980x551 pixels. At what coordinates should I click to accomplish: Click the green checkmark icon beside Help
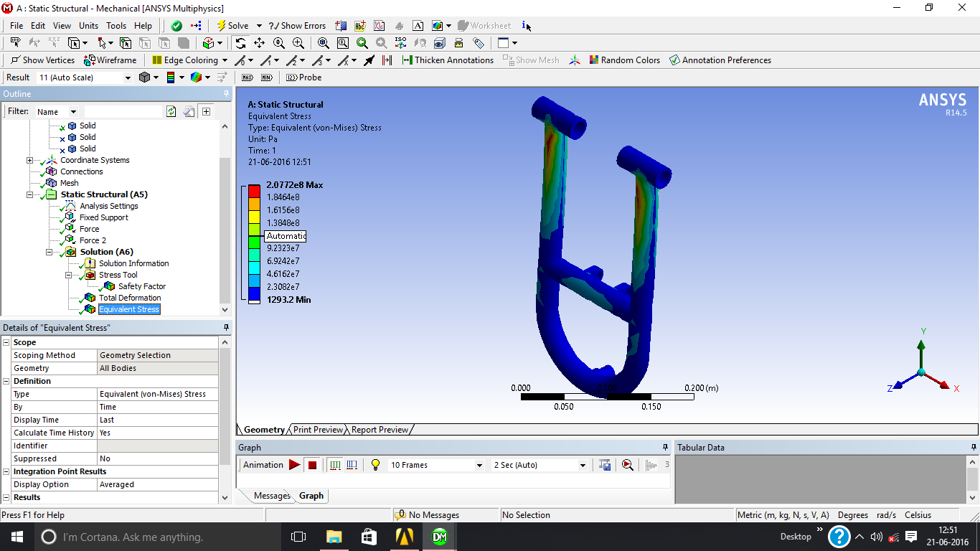coord(176,26)
